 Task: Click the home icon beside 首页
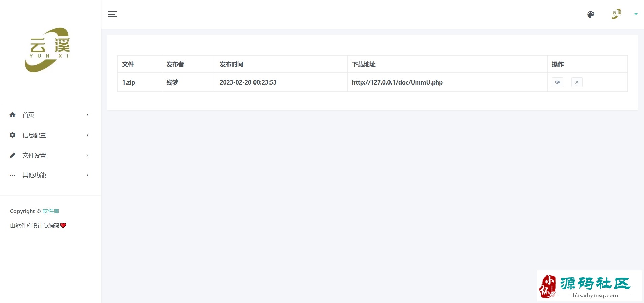pos(13,115)
